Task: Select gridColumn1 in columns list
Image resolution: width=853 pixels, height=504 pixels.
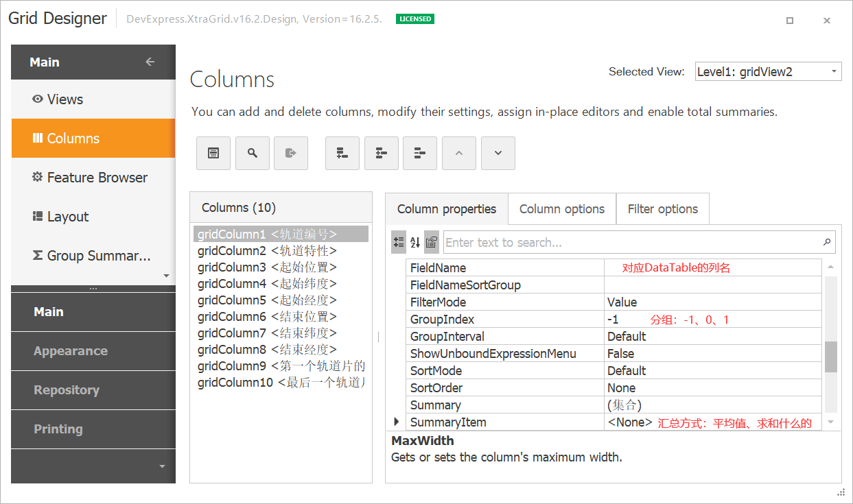Action: [281, 234]
